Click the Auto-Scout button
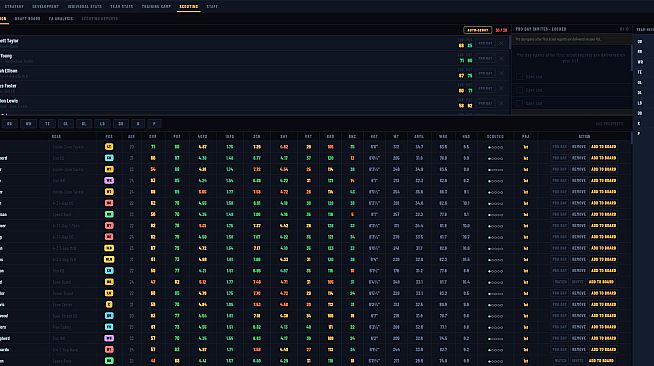Viewport: 654px width, 366px height. click(478, 30)
